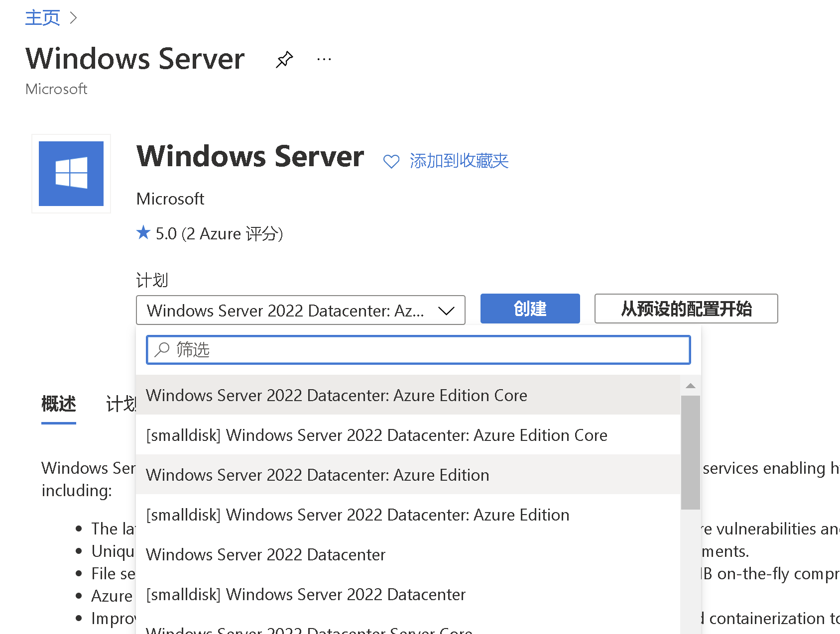Click the Windows Server logo thumbnail
This screenshot has height=634, width=840.
click(x=71, y=174)
